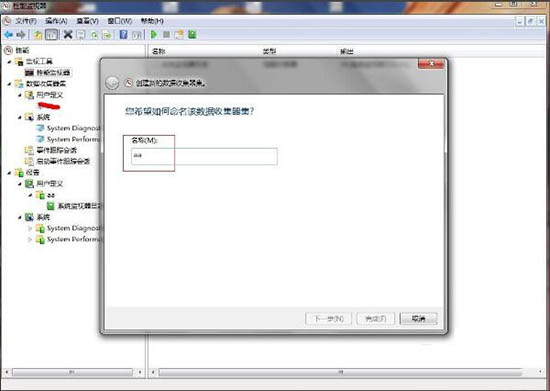Expand the report System Diagnostics node arrow
The height and width of the screenshot is (391, 550).
(x=30, y=228)
